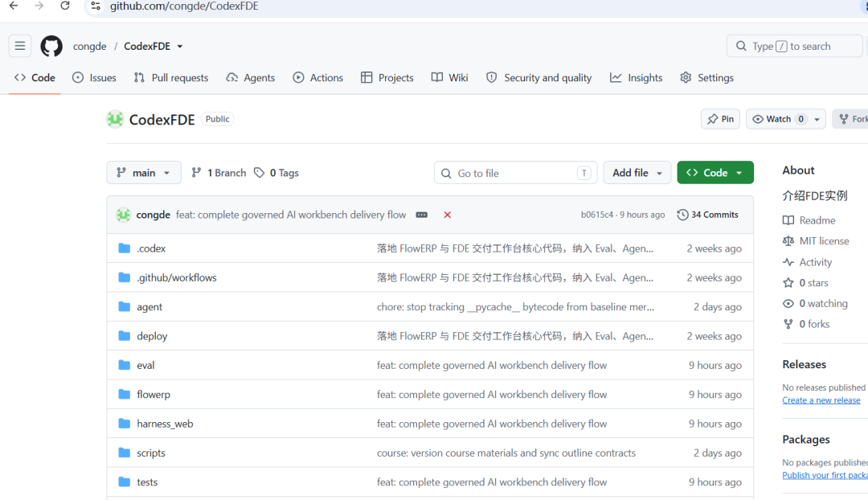Click the site info icon in address bar
This screenshot has height=500, width=868.
[x=95, y=6]
